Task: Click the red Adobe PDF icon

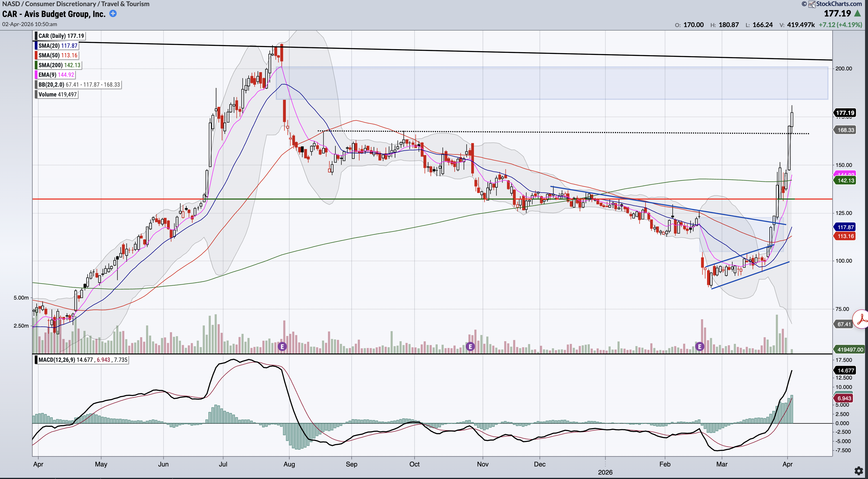Action: tap(862, 319)
